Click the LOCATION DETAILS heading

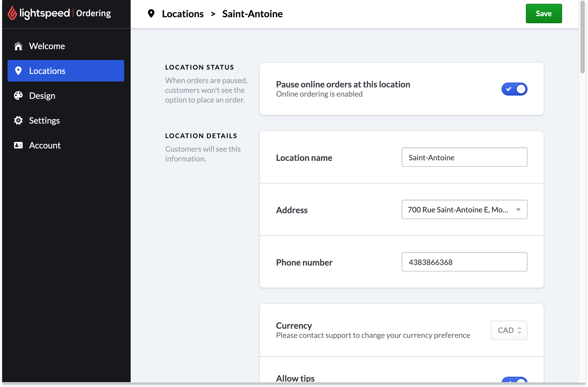click(x=201, y=136)
